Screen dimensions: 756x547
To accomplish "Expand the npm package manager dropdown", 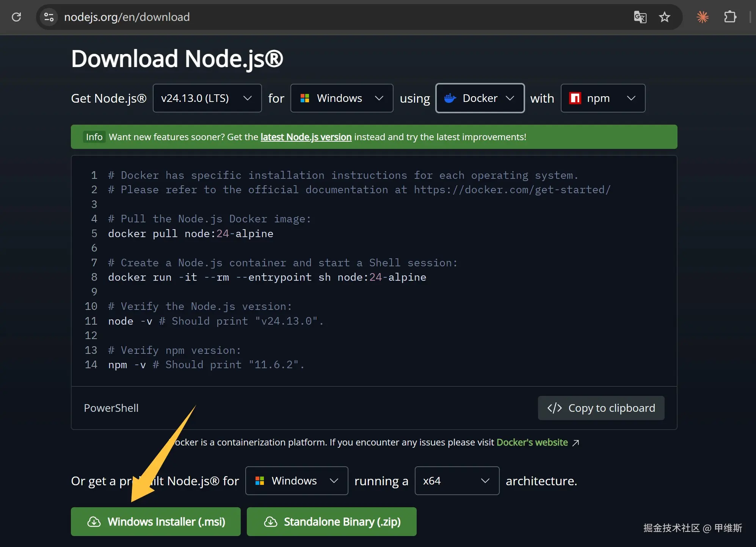I will tap(603, 98).
